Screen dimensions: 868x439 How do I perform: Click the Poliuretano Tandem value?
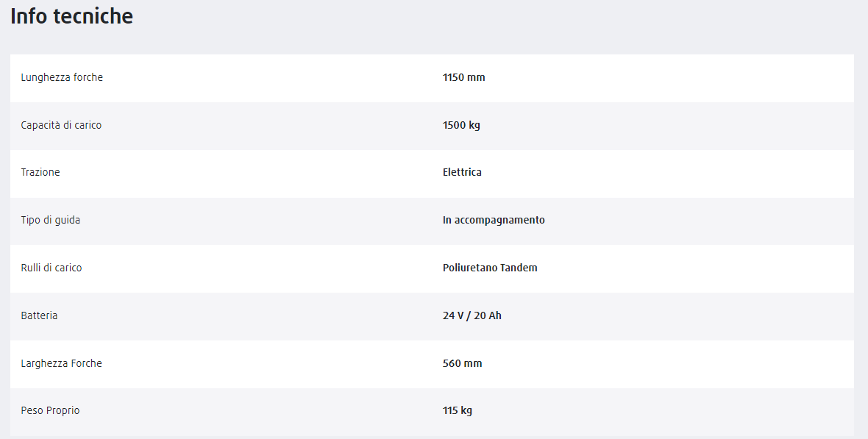[x=490, y=268]
